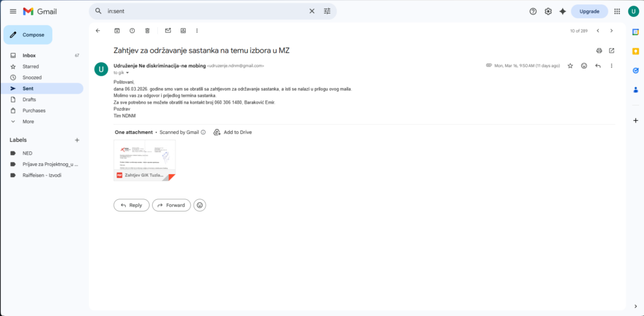Click the Compose button
Image resolution: width=644 pixels, height=316 pixels.
(28, 35)
